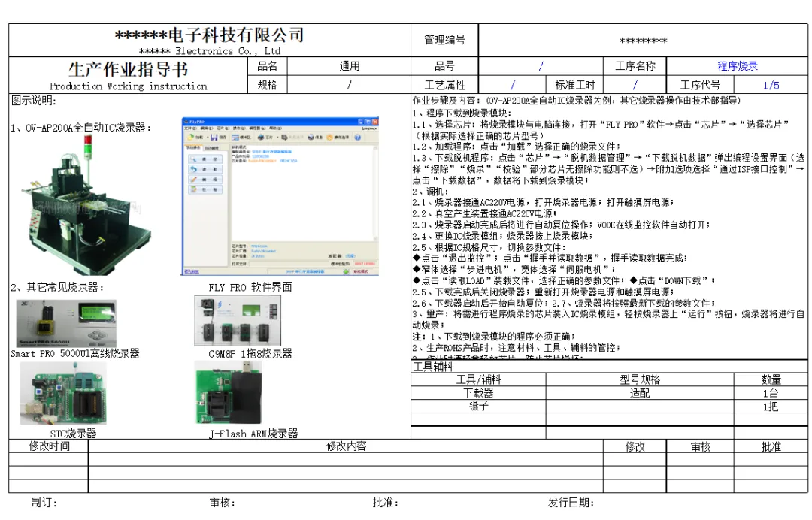Image resolution: width=812 pixels, height=520 pixels.
Task: Click the '数量' column header
Action: tap(771, 379)
